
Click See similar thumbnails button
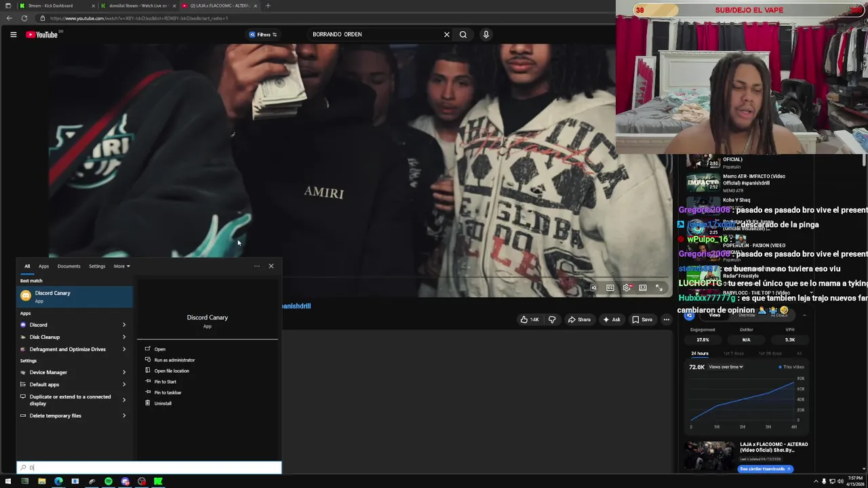pyautogui.click(x=765, y=468)
